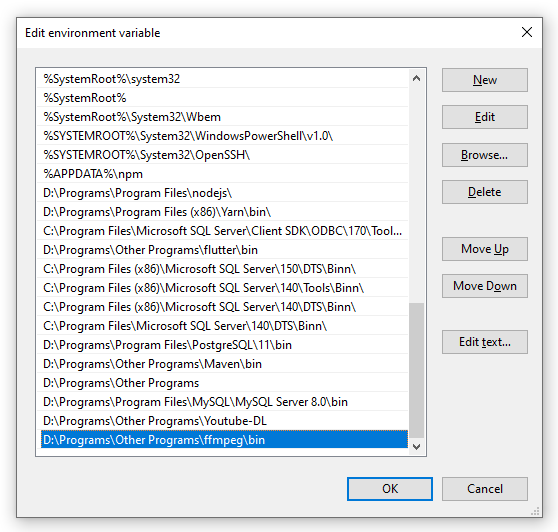Image resolution: width=558 pixels, height=532 pixels.
Task: Open the Browse... dialog button
Action: tap(485, 155)
